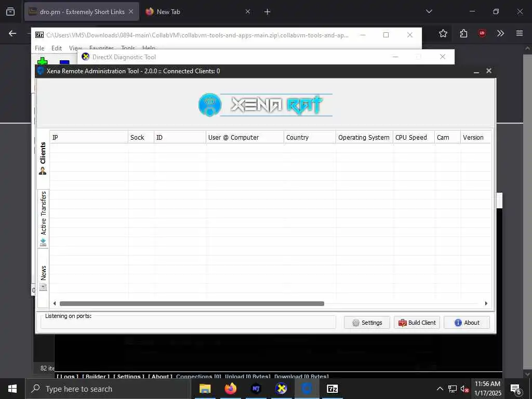Image resolution: width=532 pixels, height=399 pixels.
Task: Click the Cam column header
Action: 447,137
